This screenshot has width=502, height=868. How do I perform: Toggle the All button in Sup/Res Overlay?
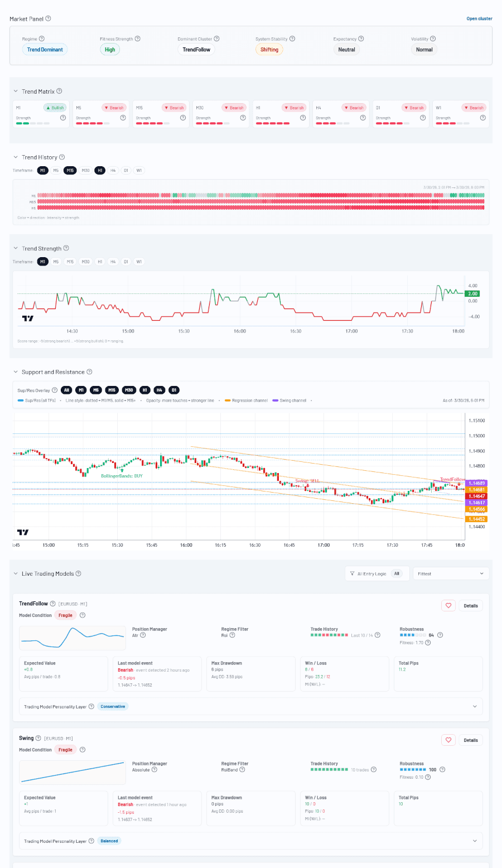(66, 390)
